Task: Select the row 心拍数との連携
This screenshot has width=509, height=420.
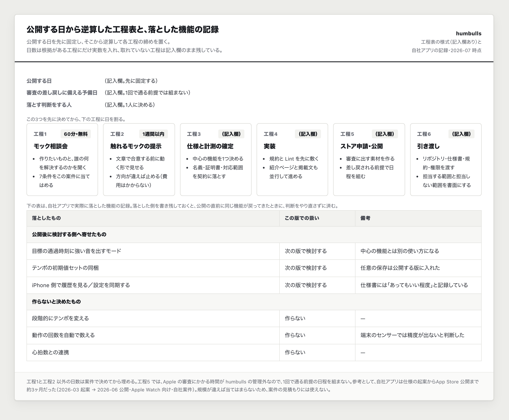Action: 254,353
